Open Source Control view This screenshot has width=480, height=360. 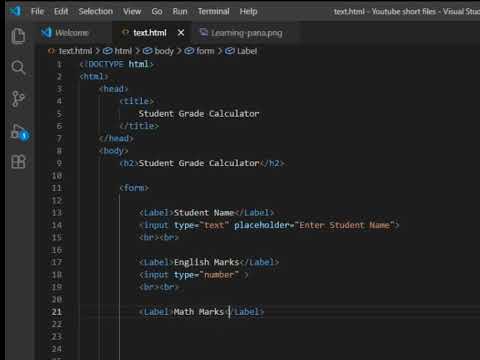(x=18, y=99)
